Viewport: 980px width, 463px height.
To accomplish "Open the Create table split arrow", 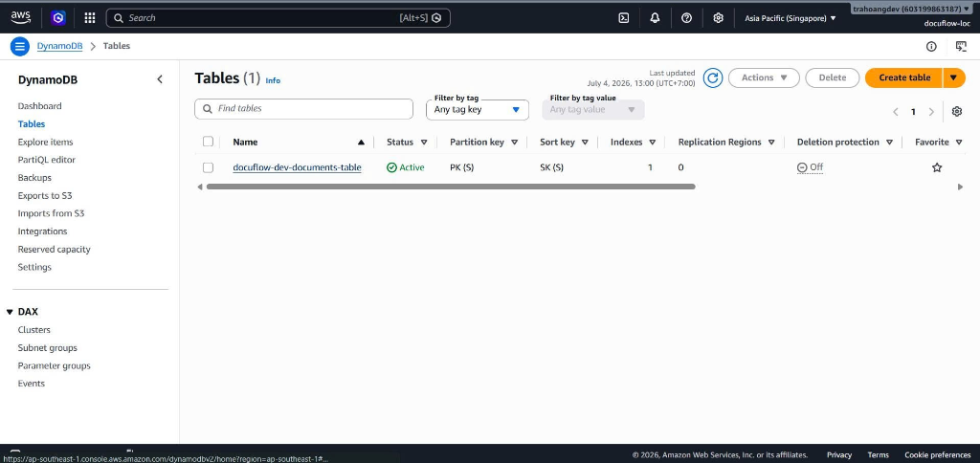I will pyautogui.click(x=954, y=77).
